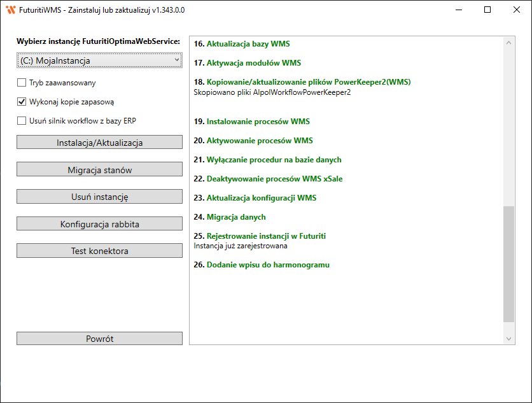The width and height of the screenshot is (532, 403).
Task: Uncheck Wykonaj kopie zapasową
Action: [x=22, y=101]
